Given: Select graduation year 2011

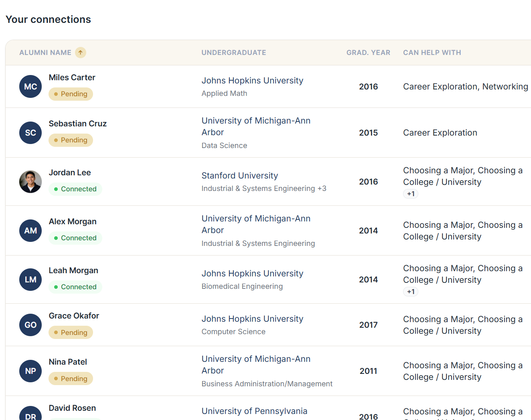Looking at the screenshot, I should 368,371.
